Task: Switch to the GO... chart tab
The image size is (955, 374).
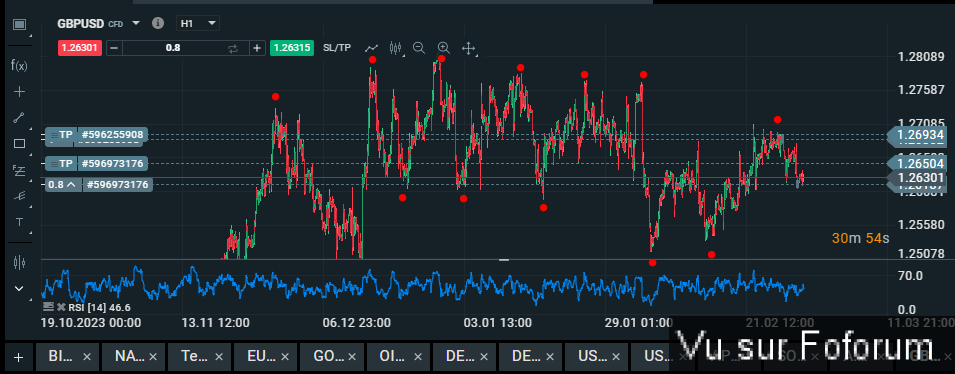Action: [331, 356]
